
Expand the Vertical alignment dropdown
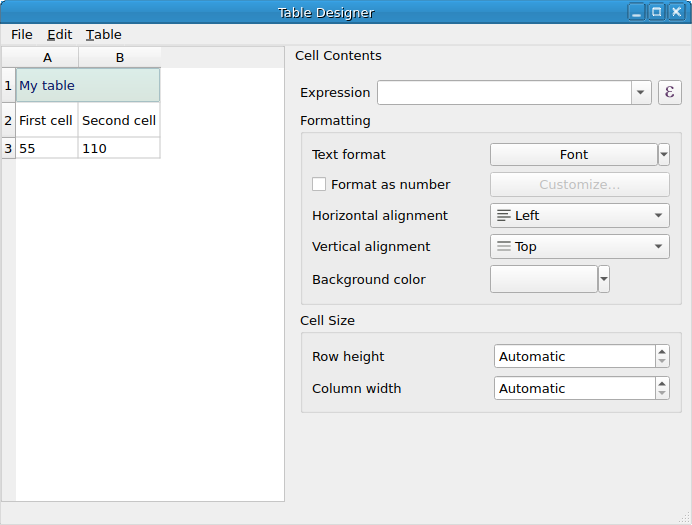pyautogui.click(x=579, y=247)
